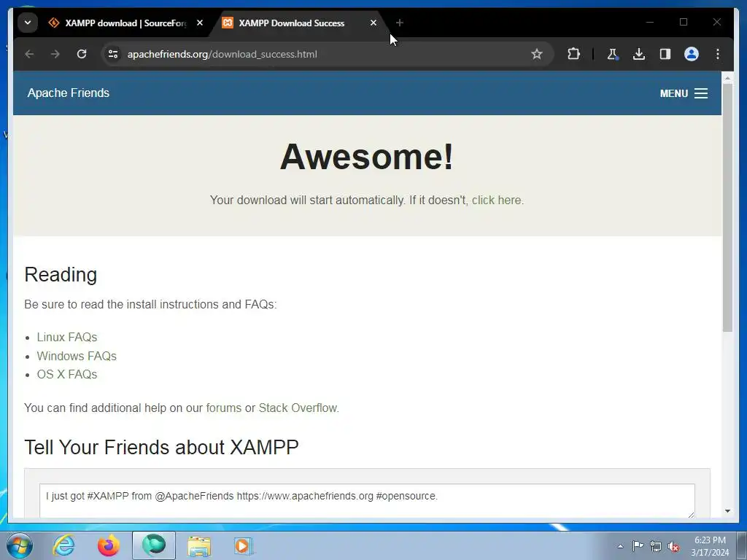Bookmark this page with star icon
Image resolution: width=747 pixels, height=560 pixels.
[537, 54]
